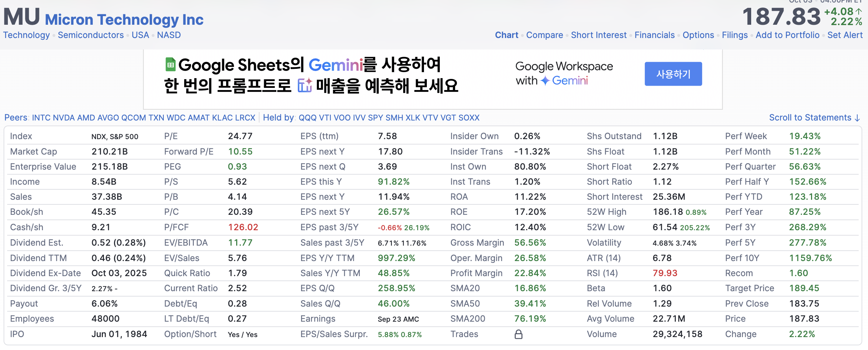Click the Gemini sparkle icon in ad
The image size is (868, 350).
[545, 81]
